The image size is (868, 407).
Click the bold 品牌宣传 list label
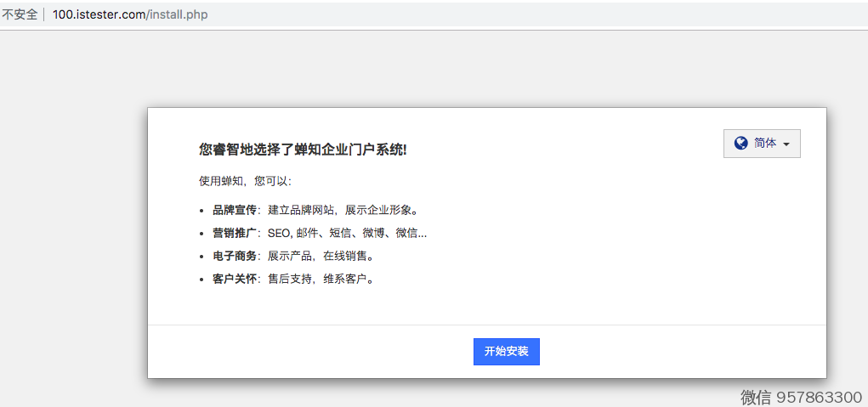[234, 210]
